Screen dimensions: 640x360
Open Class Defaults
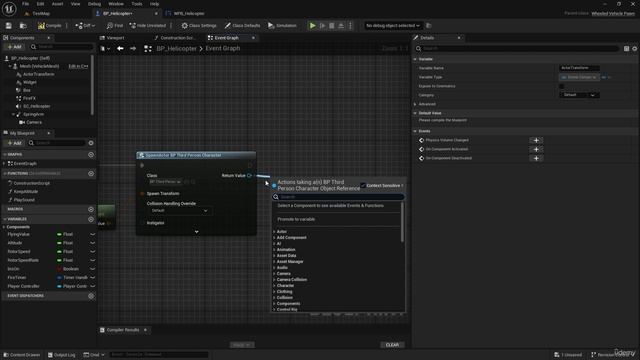point(242,26)
